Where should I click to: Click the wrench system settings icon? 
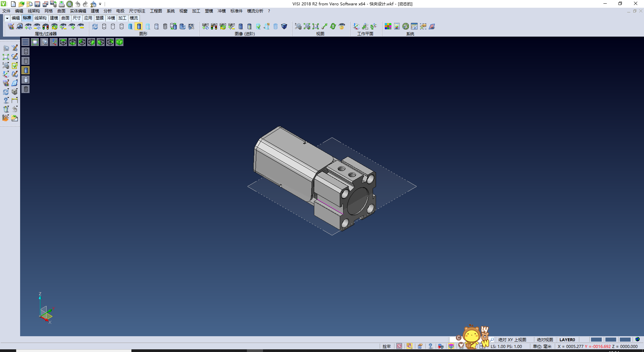coord(406,26)
